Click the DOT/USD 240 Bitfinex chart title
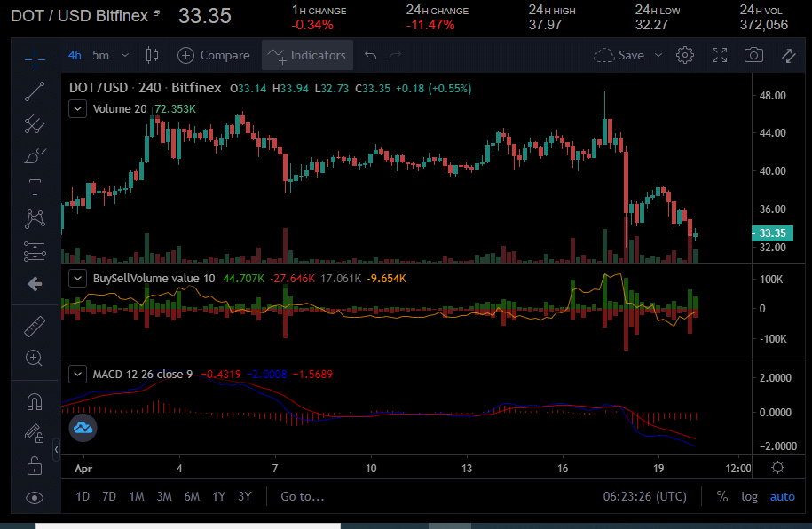The height and width of the screenshot is (529, 812). 145,88
